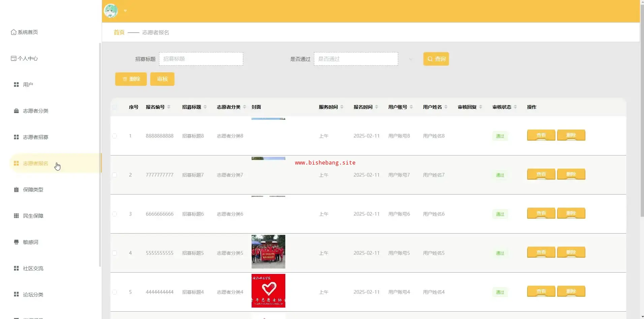This screenshot has width=644, height=319.
Task: Click the 审核 button above the table
Action: tap(162, 79)
